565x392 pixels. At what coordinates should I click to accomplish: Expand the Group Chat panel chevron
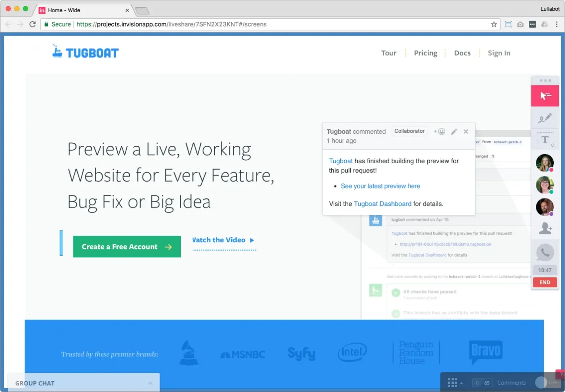click(x=150, y=383)
